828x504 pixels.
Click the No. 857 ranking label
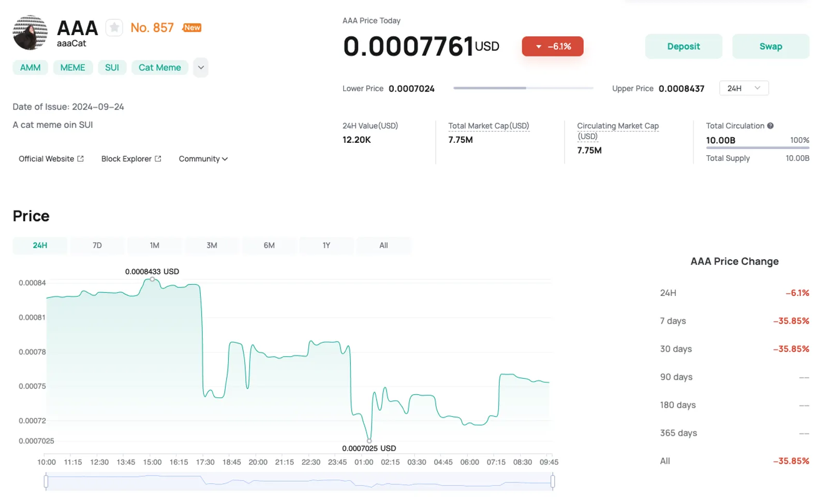coord(152,27)
